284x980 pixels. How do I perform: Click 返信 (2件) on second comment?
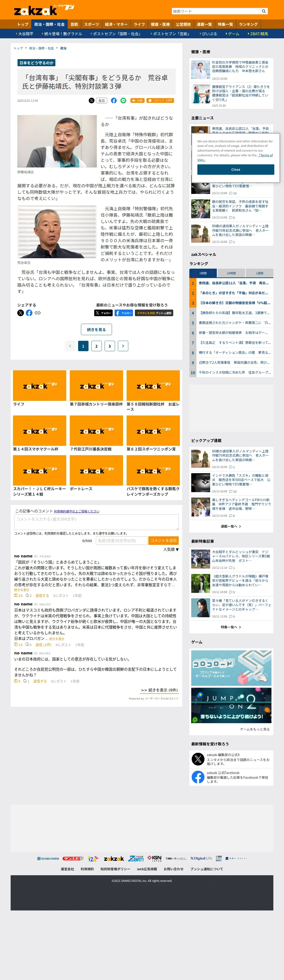click(x=43, y=645)
